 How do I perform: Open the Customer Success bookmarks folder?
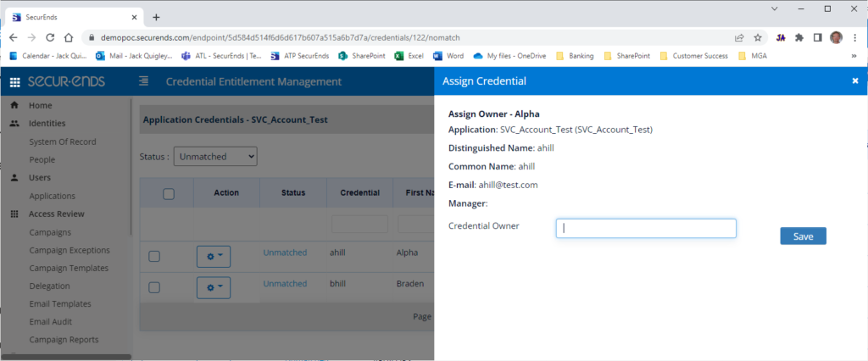(x=694, y=55)
